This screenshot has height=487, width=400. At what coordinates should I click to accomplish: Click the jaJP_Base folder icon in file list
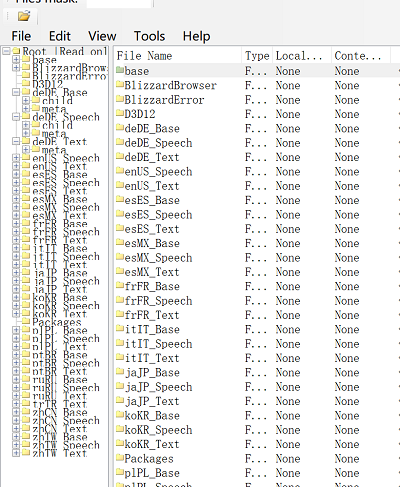[120, 372]
